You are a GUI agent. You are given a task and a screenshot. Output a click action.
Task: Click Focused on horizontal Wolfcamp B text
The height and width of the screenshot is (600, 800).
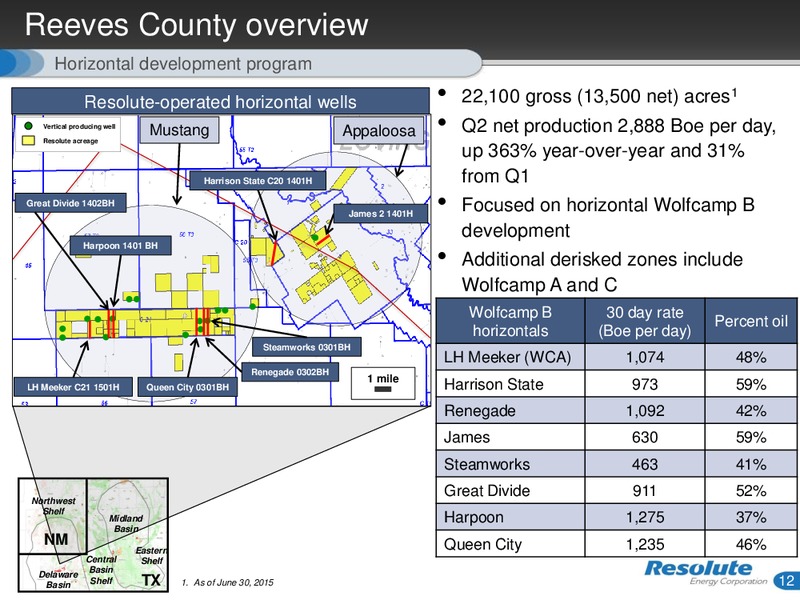(x=608, y=217)
